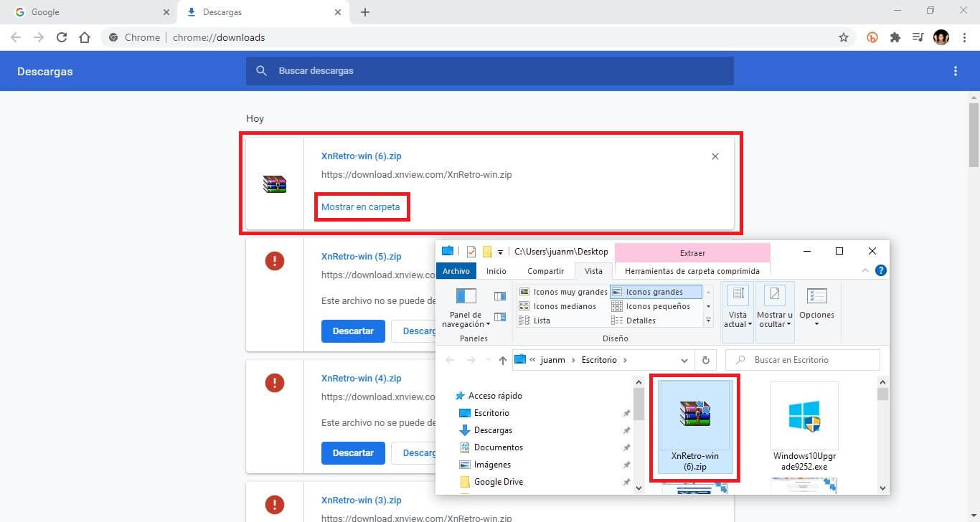Open the Chrome profile avatar
This screenshot has height=522, width=980.
pos(941,38)
